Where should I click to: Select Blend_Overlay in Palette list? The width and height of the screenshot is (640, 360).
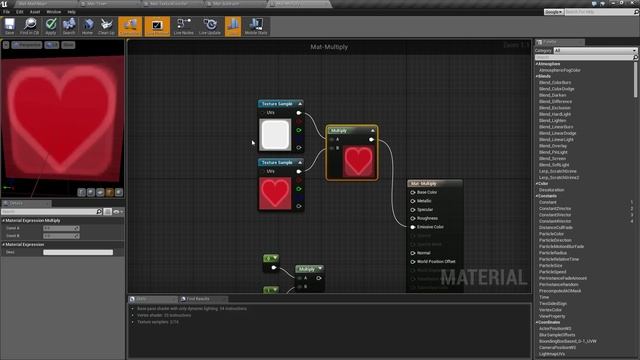[x=553, y=146]
